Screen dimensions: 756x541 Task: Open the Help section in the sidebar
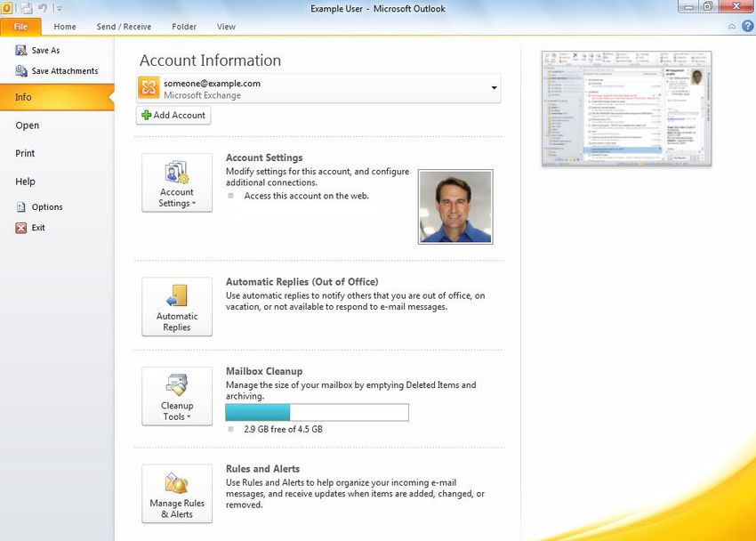coord(25,182)
